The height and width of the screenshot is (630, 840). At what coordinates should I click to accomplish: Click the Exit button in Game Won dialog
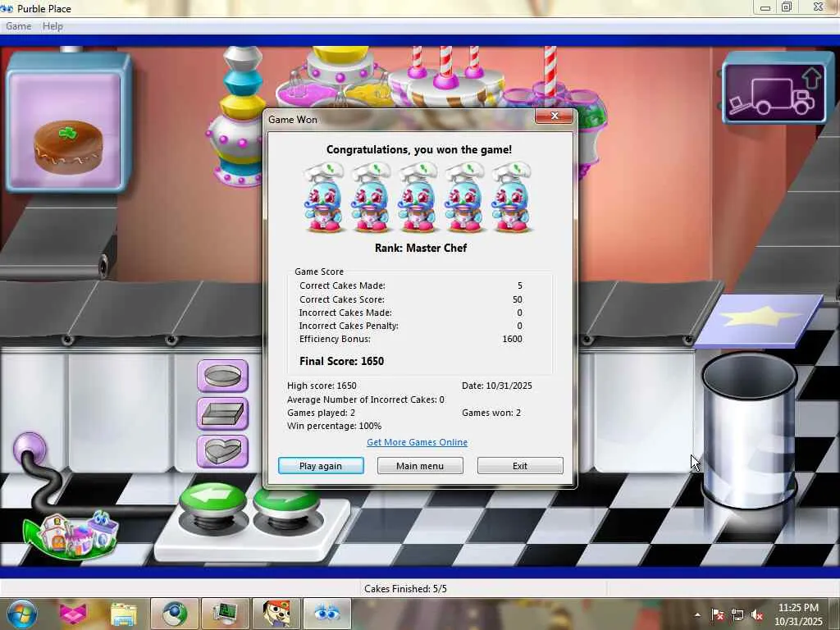[519, 466]
